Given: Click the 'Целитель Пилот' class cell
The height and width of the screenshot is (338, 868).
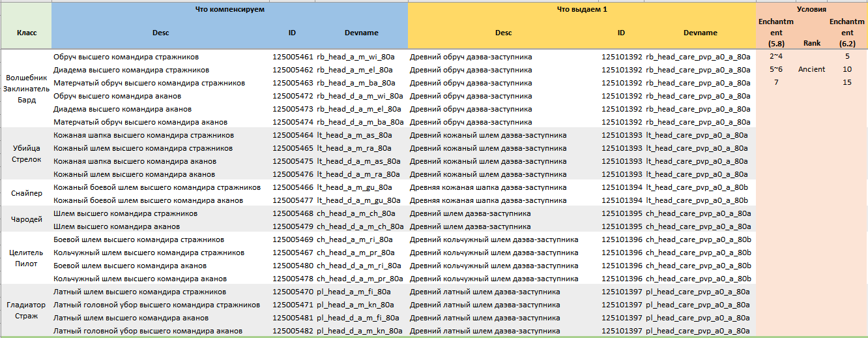Looking at the screenshot, I should (27, 258).
